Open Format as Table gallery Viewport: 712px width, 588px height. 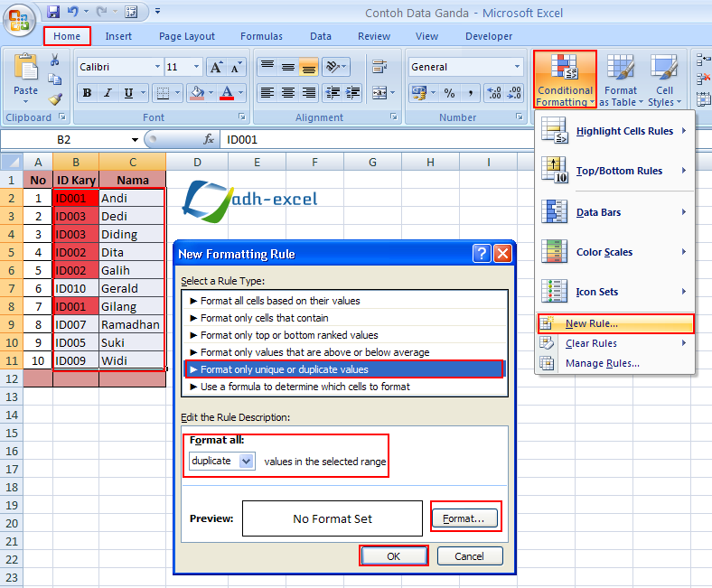click(x=621, y=79)
